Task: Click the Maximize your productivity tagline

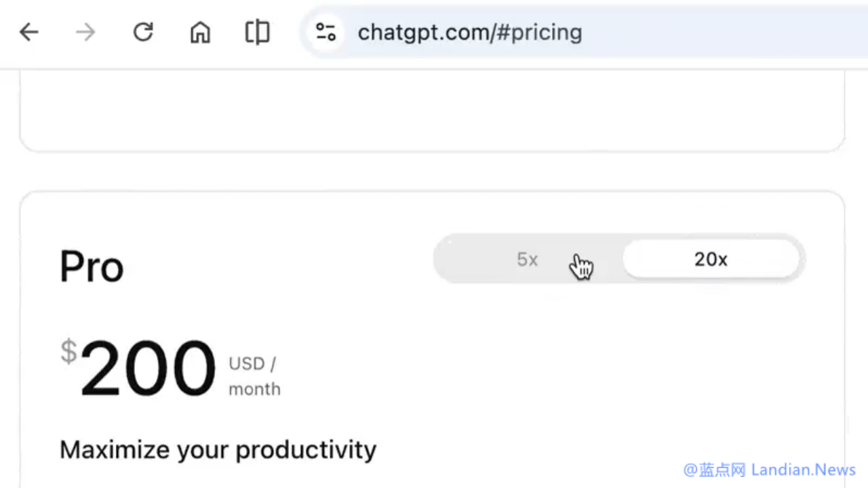Action: [x=218, y=450]
